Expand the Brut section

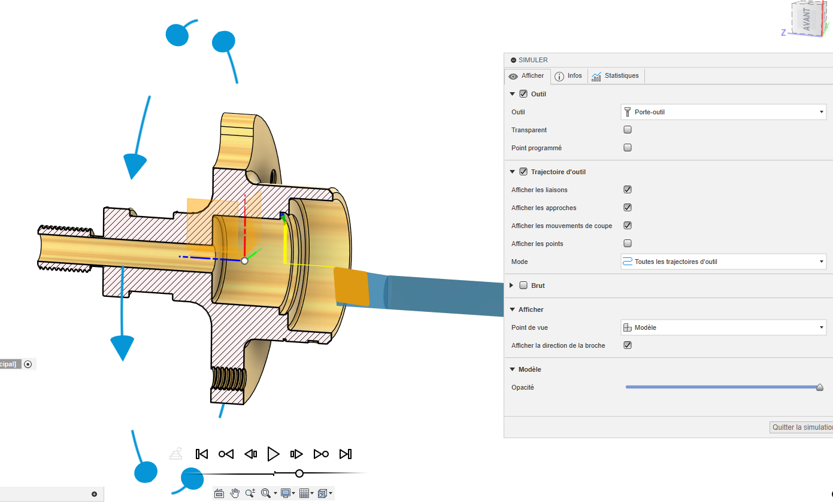tap(512, 286)
